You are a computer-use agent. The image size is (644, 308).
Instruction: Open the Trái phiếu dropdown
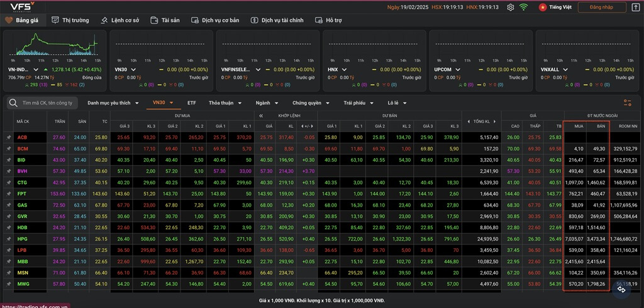(358, 103)
